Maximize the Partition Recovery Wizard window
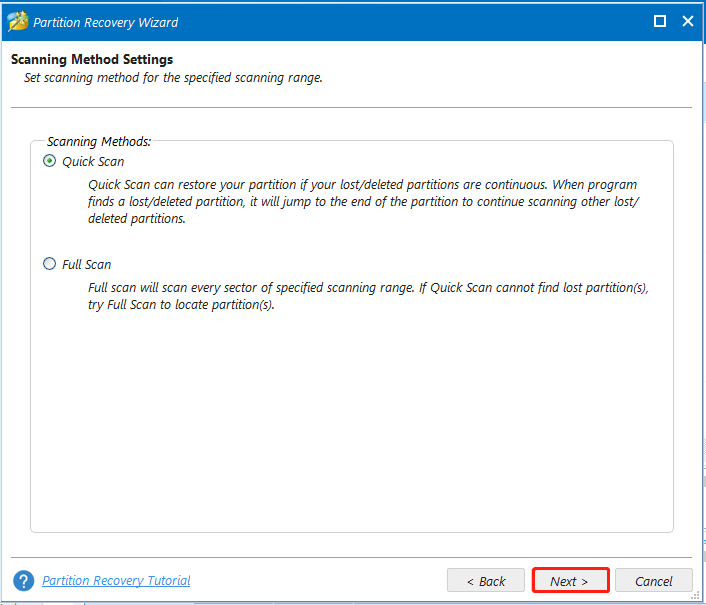This screenshot has width=706, height=605. [660, 21]
